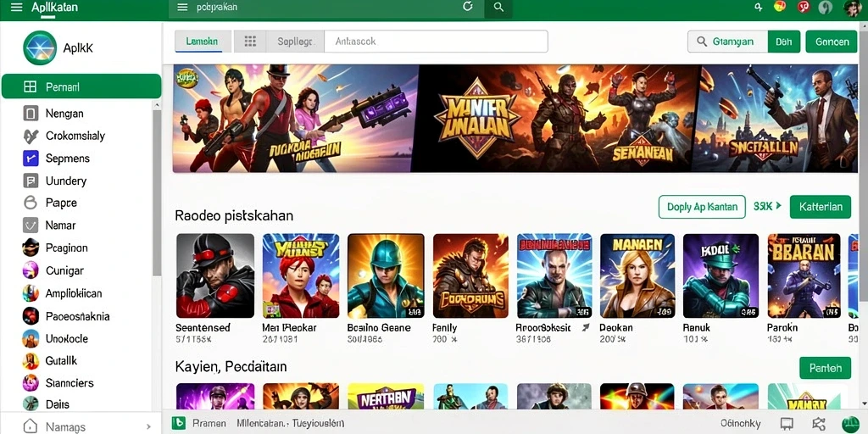Viewport: 868px width, 434px height.
Task: Open the Parokn game thumbnail
Action: coord(804,275)
